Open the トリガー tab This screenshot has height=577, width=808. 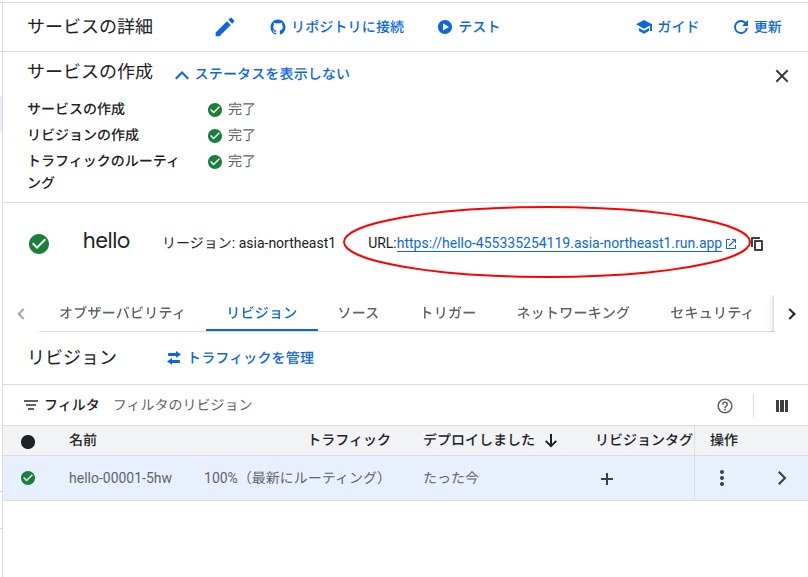[x=447, y=313]
